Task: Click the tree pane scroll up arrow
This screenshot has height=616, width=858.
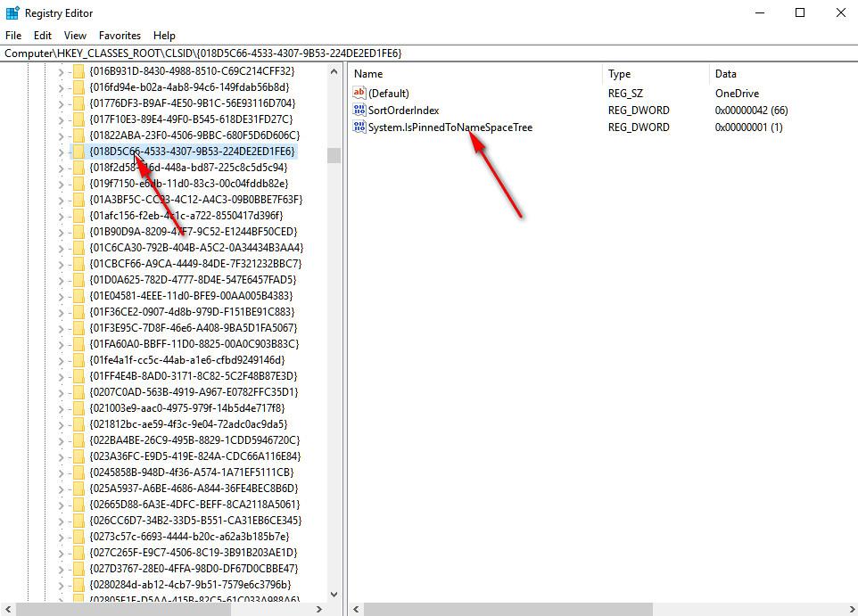Action: [334, 71]
